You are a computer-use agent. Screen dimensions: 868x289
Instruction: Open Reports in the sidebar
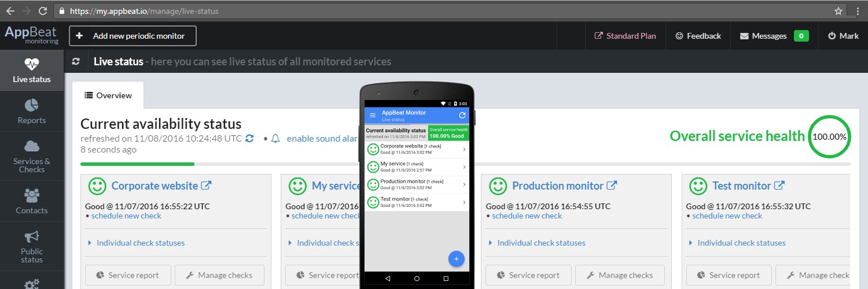(32, 111)
